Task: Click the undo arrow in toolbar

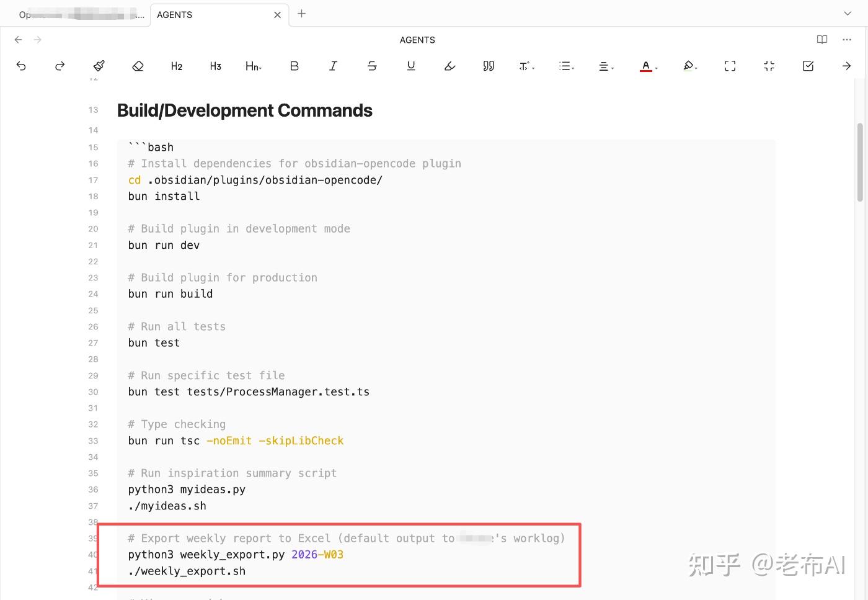Action: [21, 66]
